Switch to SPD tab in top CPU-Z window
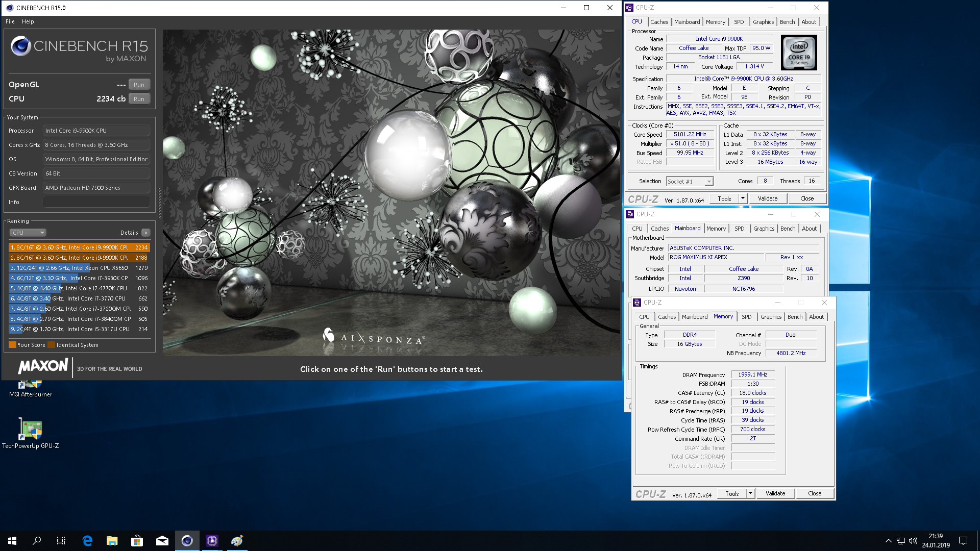The width and height of the screenshot is (980, 551). [x=739, y=22]
